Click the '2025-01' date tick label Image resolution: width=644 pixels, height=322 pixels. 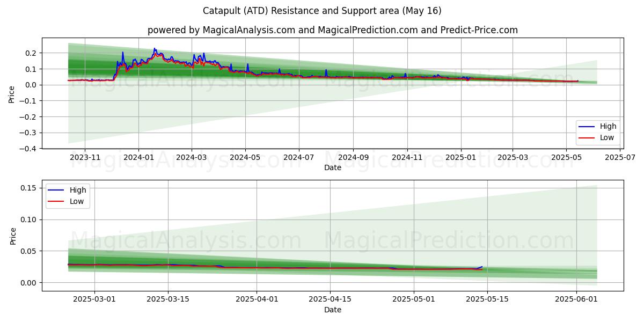tap(460, 157)
